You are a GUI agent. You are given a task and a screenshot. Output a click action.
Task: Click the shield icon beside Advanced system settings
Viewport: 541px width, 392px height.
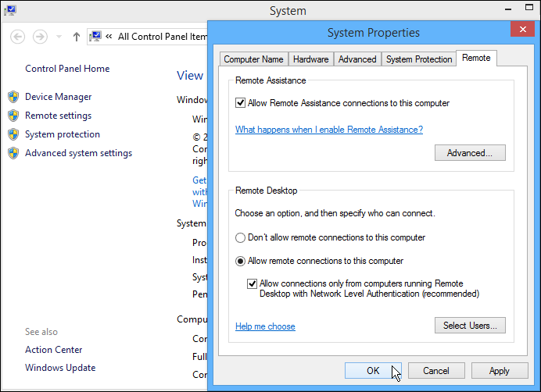(x=13, y=153)
